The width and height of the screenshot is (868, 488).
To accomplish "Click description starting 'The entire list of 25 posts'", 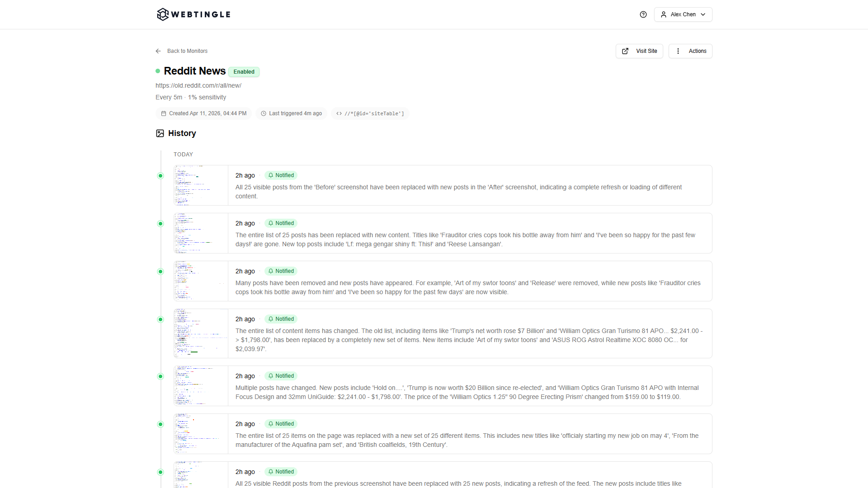I will 465,239.
